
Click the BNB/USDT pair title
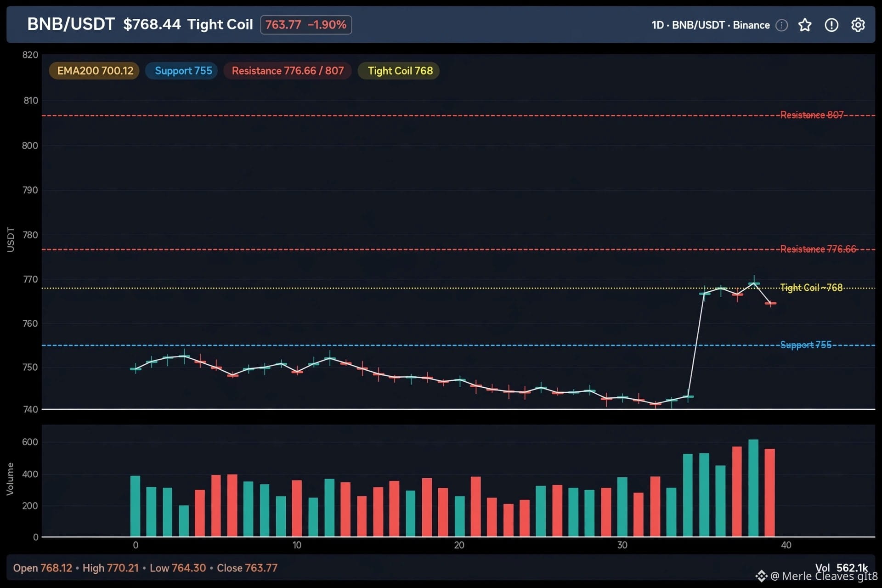(x=71, y=24)
